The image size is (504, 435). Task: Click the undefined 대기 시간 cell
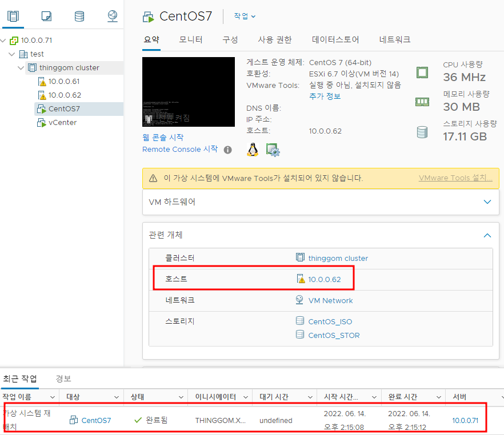[276, 421]
